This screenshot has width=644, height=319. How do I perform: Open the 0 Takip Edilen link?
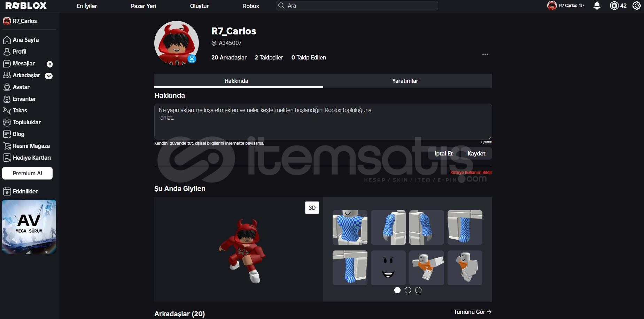click(x=309, y=57)
